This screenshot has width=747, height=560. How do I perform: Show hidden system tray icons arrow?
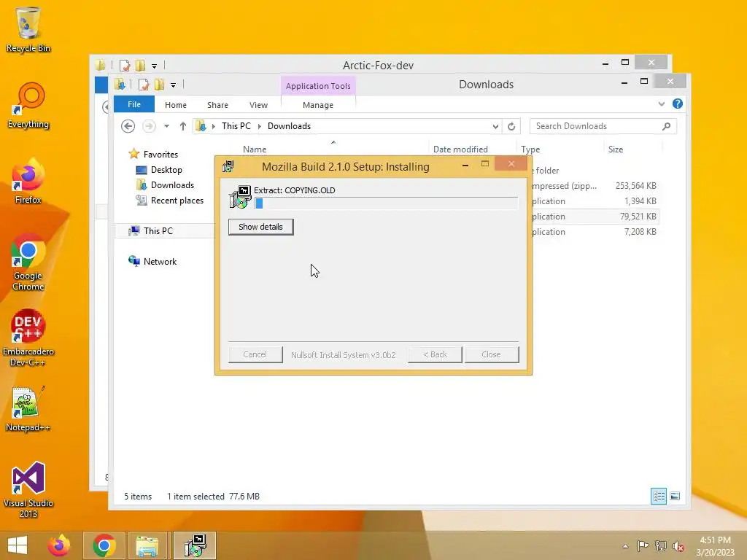(x=625, y=546)
